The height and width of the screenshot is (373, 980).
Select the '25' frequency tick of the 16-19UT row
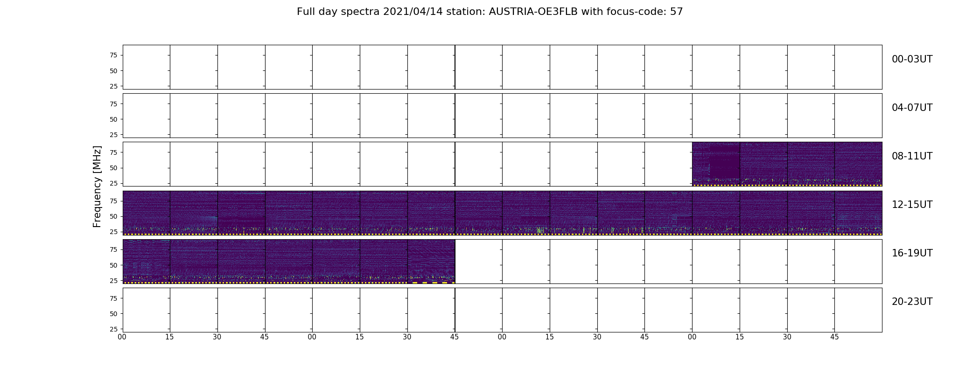coord(113,281)
